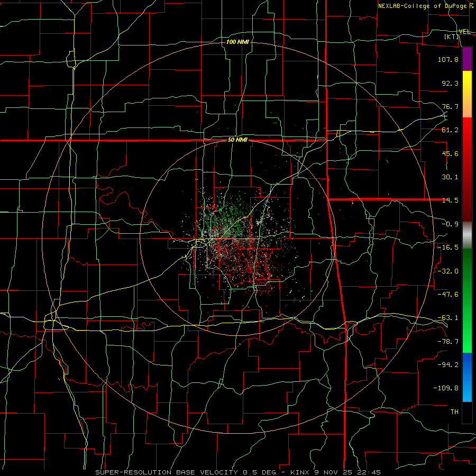Click the 92.3 velocity scale value
Image resolution: width=476 pixels, height=476 pixels.
(450, 83)
